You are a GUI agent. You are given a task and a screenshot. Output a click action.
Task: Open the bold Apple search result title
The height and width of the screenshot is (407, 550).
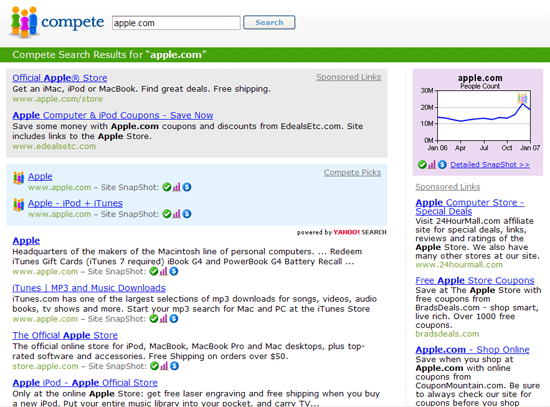pos(26,241)
